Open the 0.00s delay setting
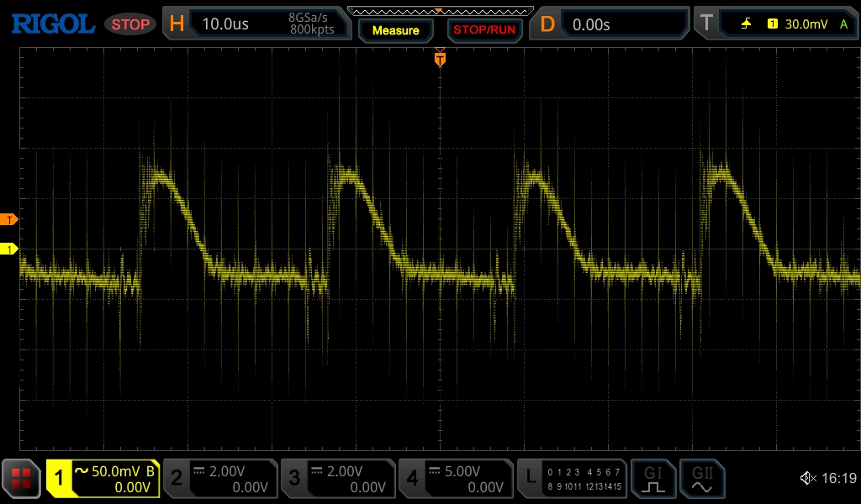861x504 pixels. (x=591, y=24)
